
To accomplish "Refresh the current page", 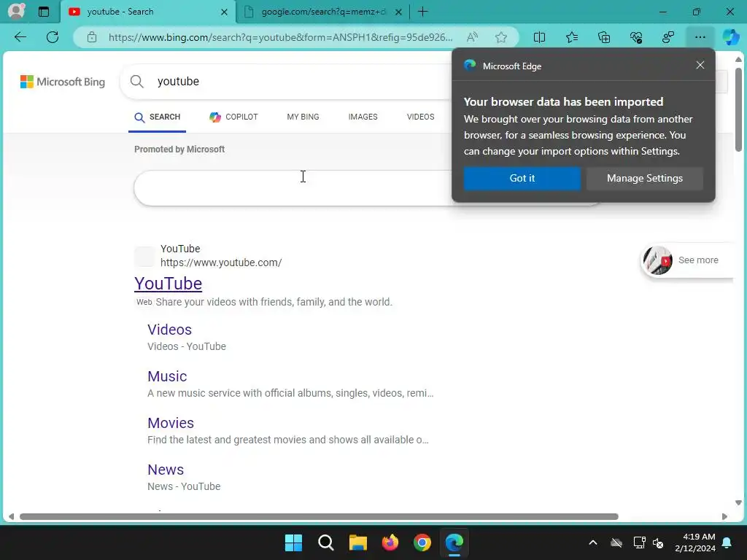I will [53, 37].
